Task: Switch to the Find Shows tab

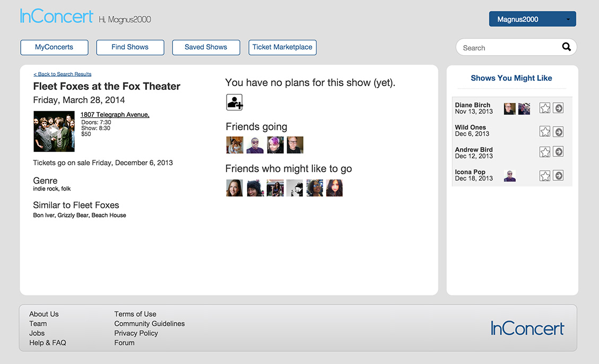Action: (x=131, y=47)
